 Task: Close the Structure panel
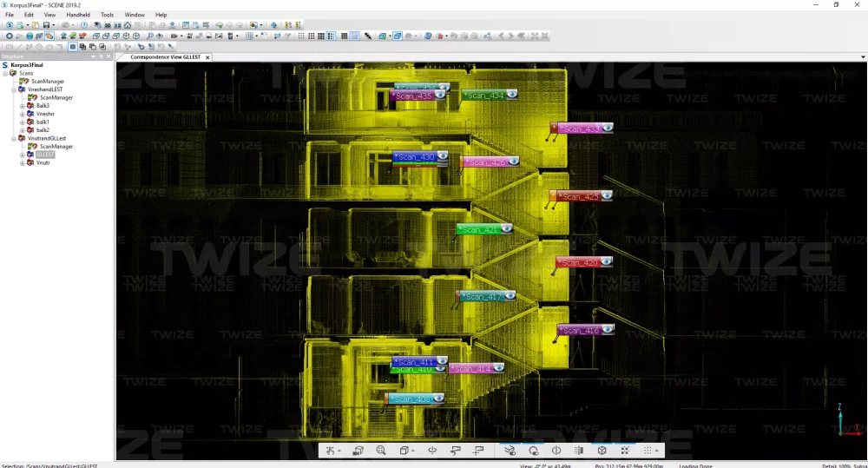109,56
